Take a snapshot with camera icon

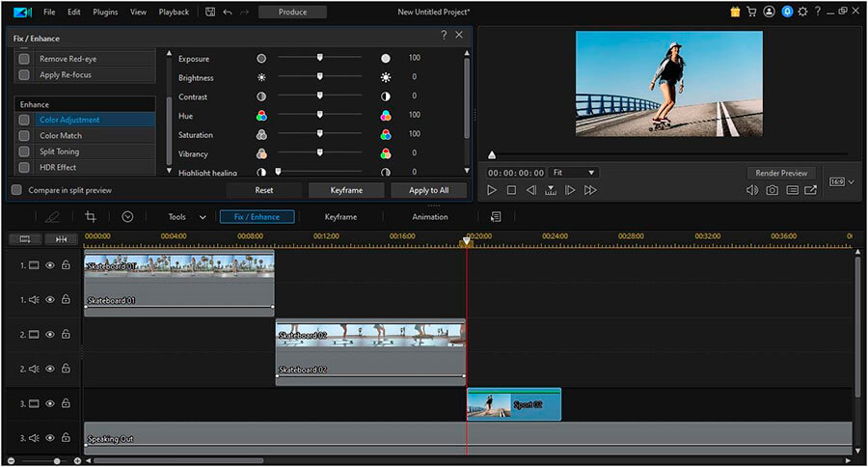[772, 190]
